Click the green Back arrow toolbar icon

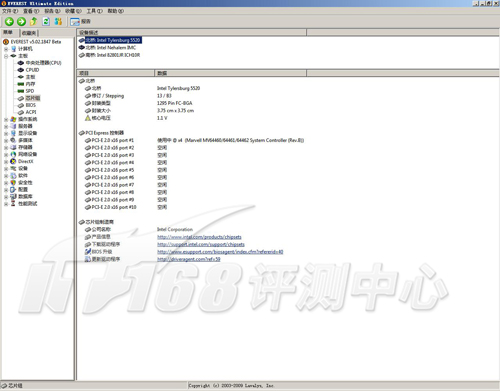tap(9, 22)
